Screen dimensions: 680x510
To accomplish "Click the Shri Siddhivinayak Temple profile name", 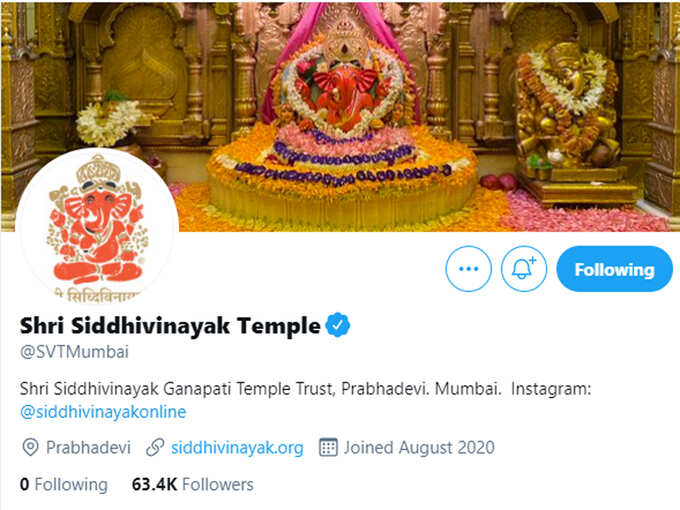I will [170, 325].
